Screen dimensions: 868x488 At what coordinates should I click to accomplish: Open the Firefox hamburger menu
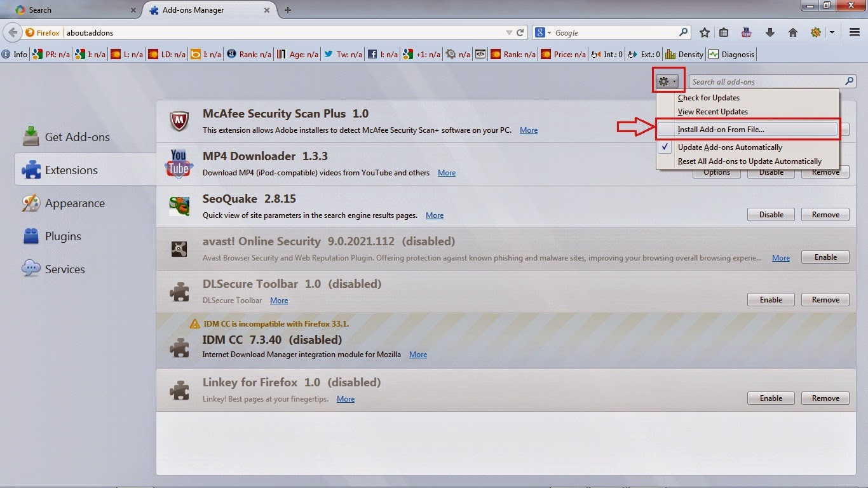[x=855, y=32]
